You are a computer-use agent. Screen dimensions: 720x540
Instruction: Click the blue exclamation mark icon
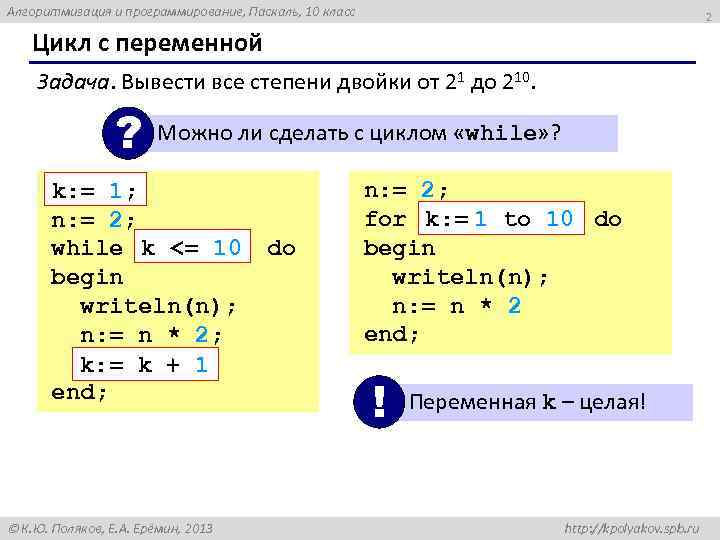click(379, 402)
